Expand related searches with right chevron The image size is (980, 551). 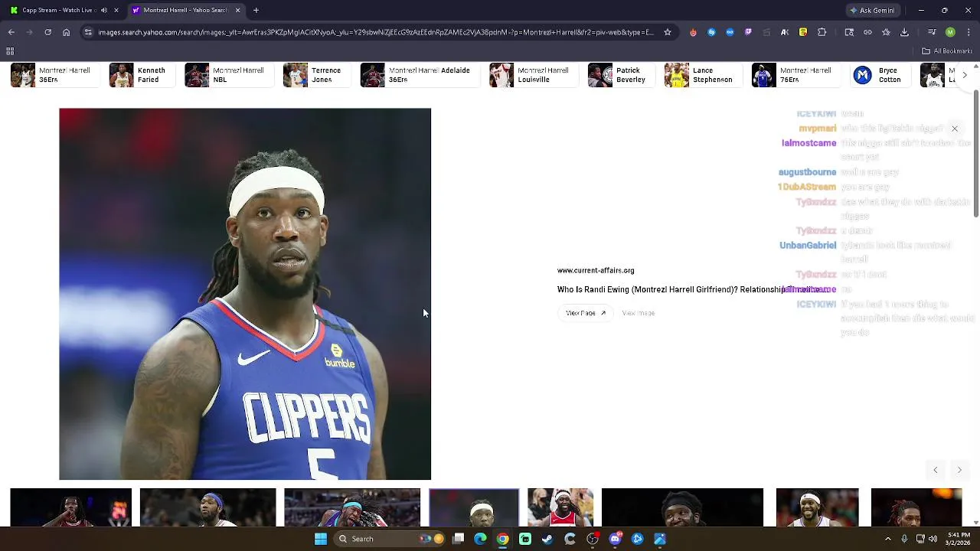pyautogui.click(x=965, y=75)
